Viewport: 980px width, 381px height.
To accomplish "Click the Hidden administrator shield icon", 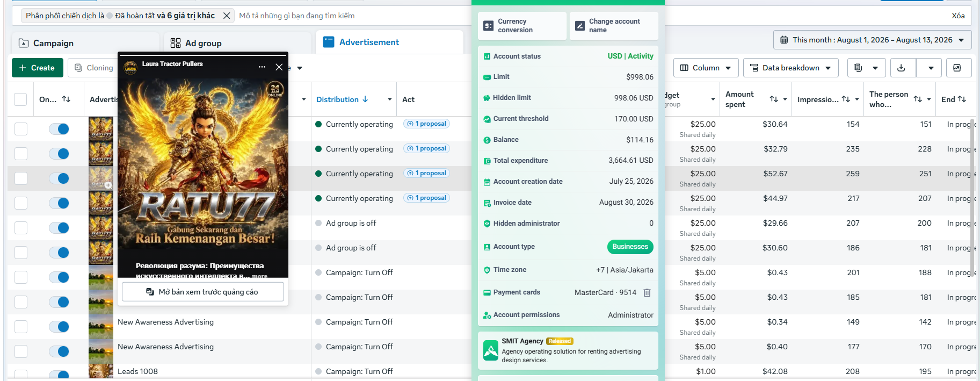I will coord(487,224).
